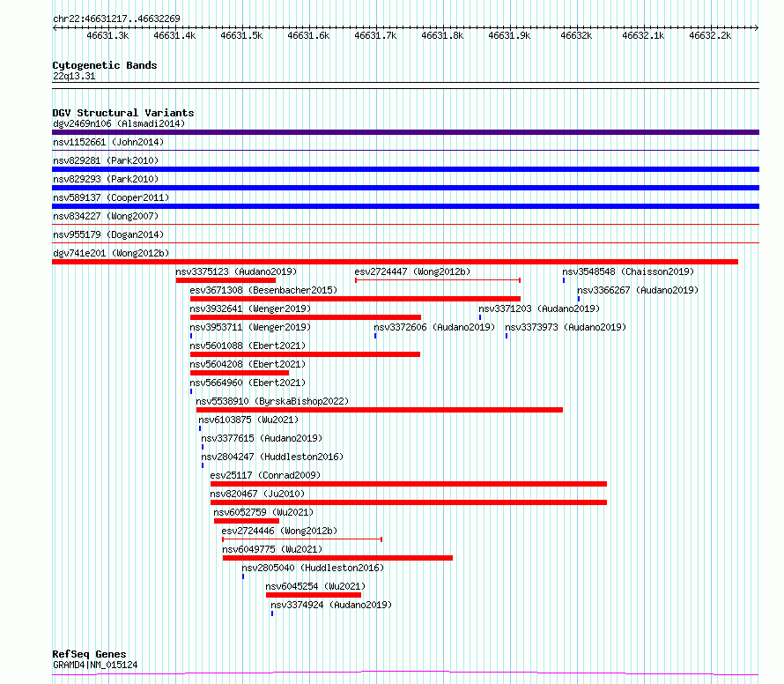Click nsv3372606 (Audano2019) label

click(434, 327)
